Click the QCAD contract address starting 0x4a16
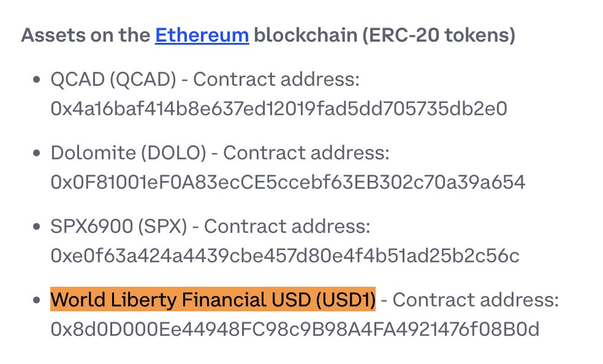 pyautogui.click(x=279, y=109)
